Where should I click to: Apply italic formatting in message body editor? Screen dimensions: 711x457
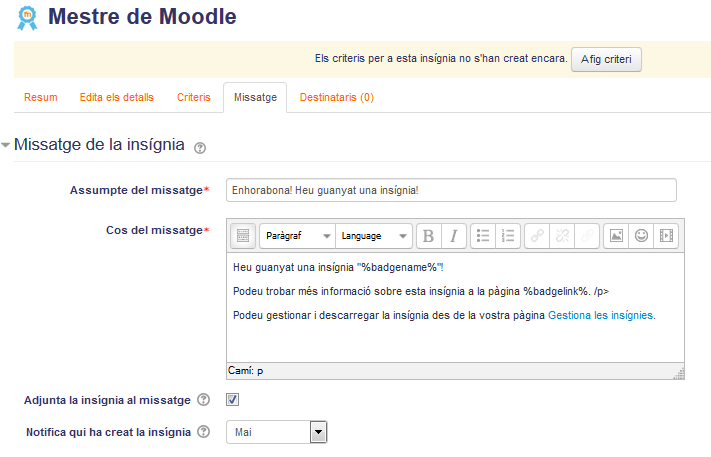pyautogui.click(x=453, y=236)
